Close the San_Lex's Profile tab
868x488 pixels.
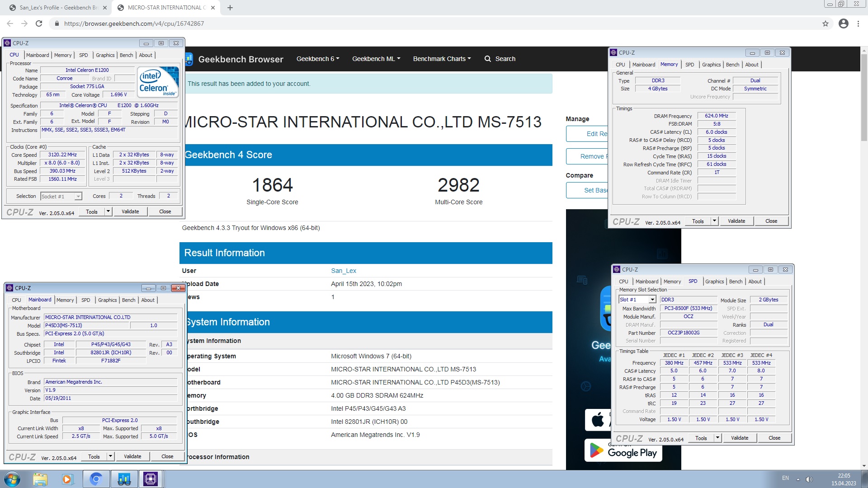104,8
